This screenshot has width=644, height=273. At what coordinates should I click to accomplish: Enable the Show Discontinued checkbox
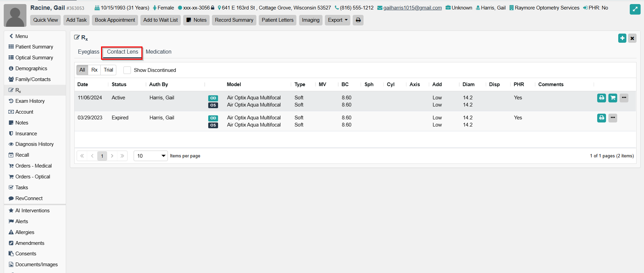(x=127, y=70)
